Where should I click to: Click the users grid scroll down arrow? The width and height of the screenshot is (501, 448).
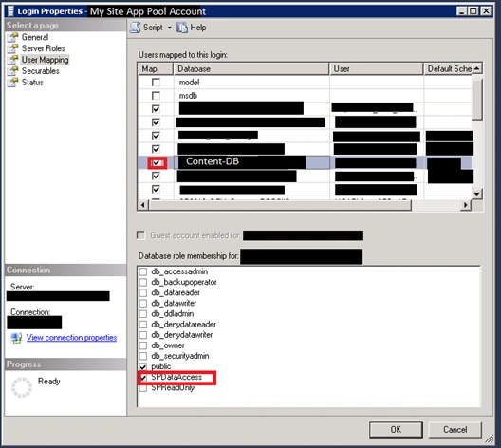476,194
